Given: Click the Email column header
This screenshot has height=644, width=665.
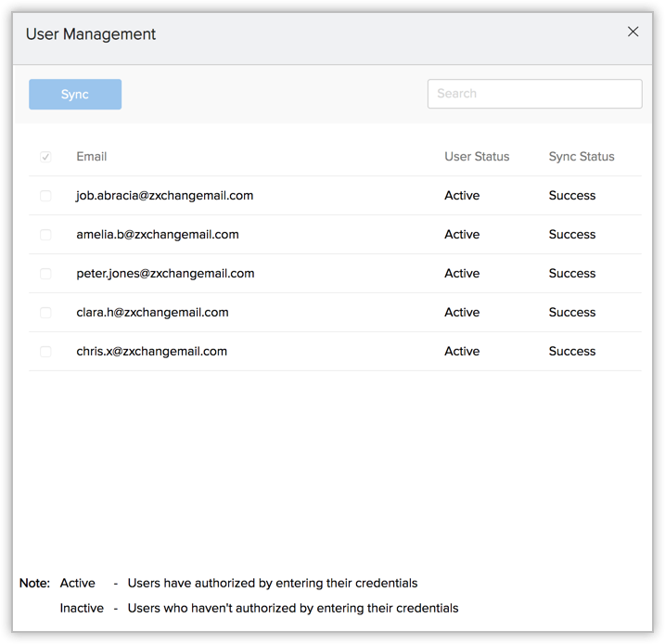Looking at the screenshot, I should [92, 157].
